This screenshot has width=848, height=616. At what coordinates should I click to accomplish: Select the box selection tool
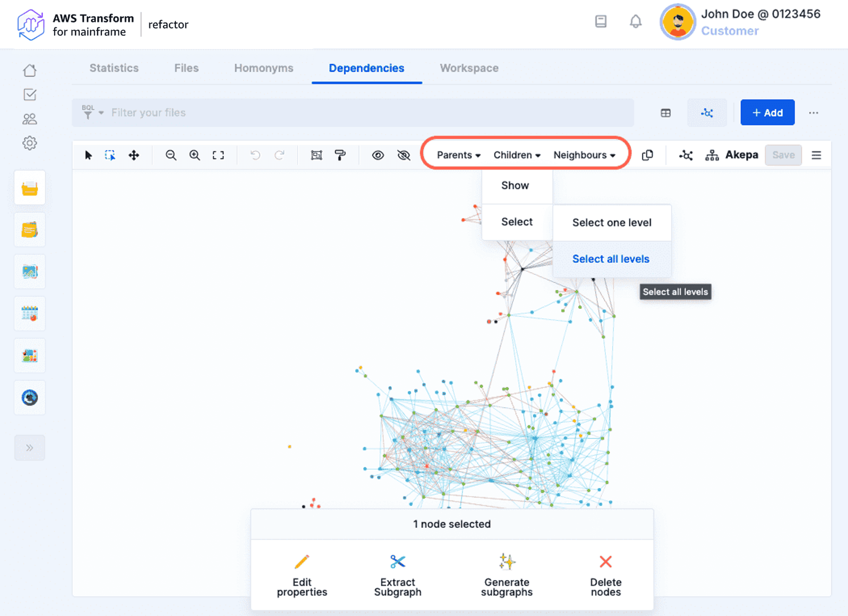point(110,155)
